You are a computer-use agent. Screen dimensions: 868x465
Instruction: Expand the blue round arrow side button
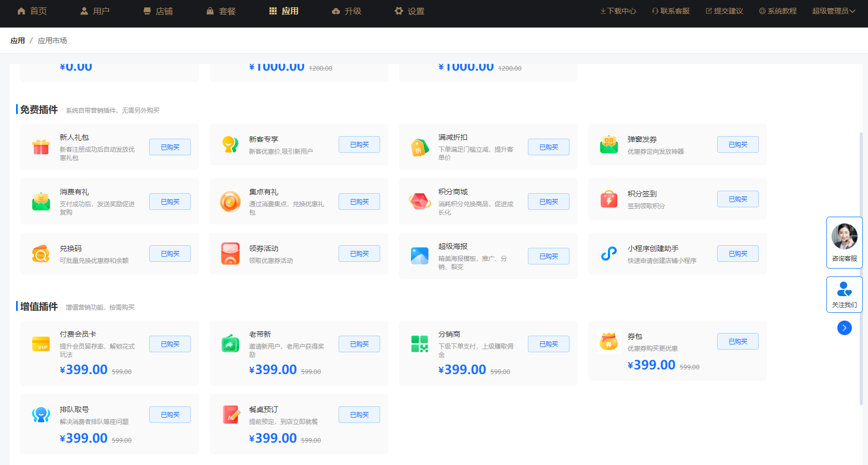coord(844,328)
